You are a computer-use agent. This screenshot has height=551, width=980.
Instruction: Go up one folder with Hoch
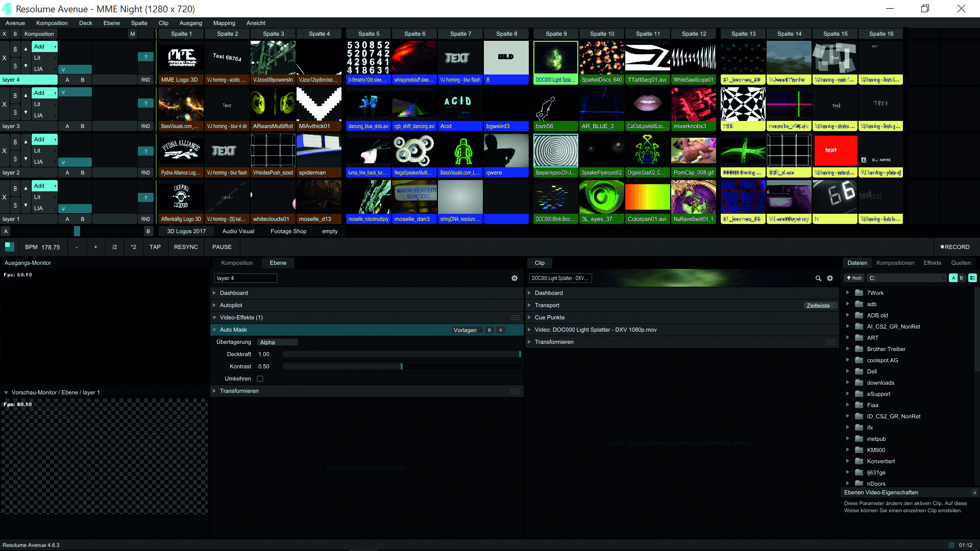pos(854,278)
